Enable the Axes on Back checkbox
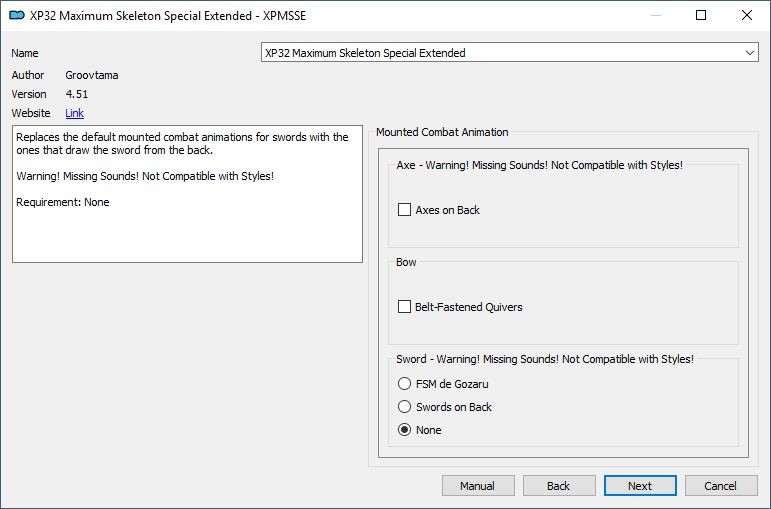 coord(404,210)
